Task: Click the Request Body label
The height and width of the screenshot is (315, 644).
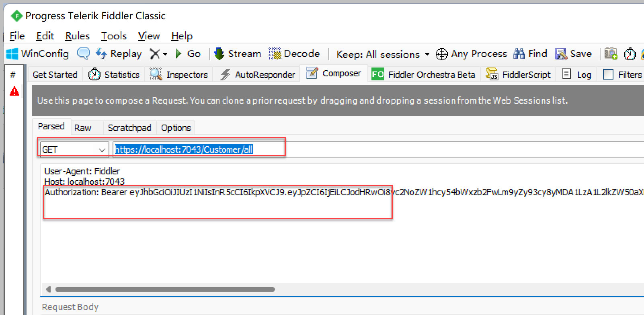Action: coord(70,307)
